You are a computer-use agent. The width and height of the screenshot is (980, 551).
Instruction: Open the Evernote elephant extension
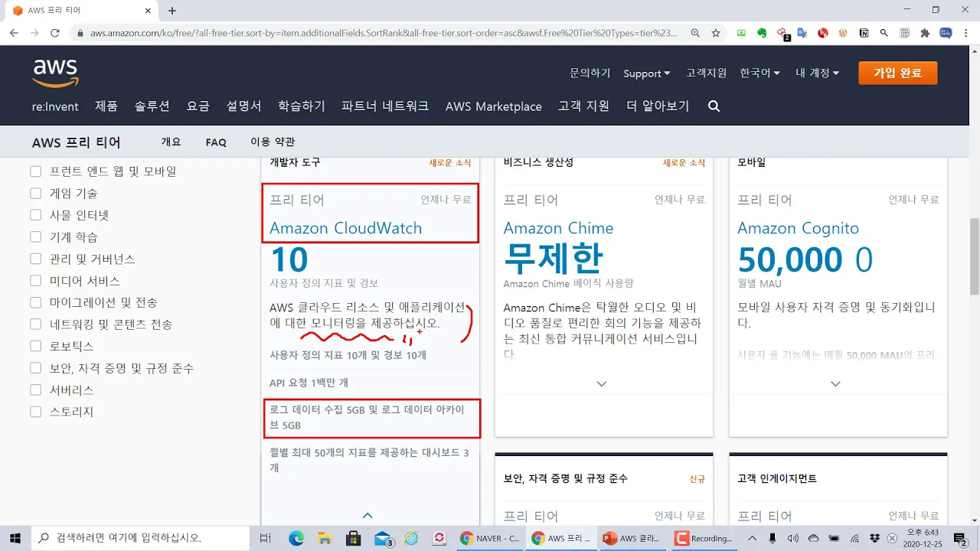(762, 33)
